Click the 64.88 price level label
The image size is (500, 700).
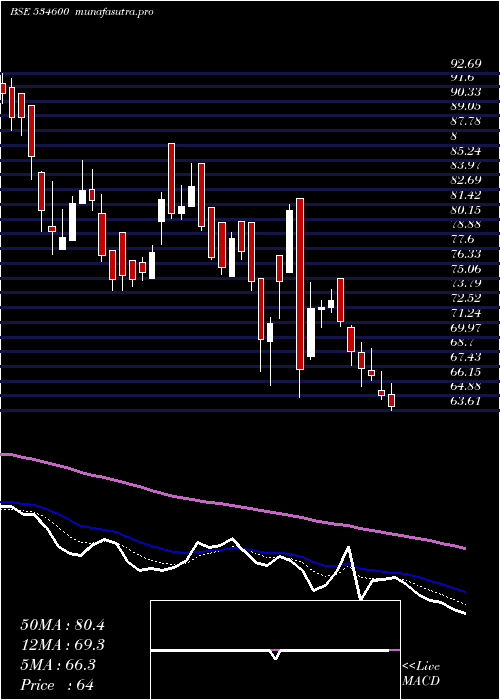466,386
